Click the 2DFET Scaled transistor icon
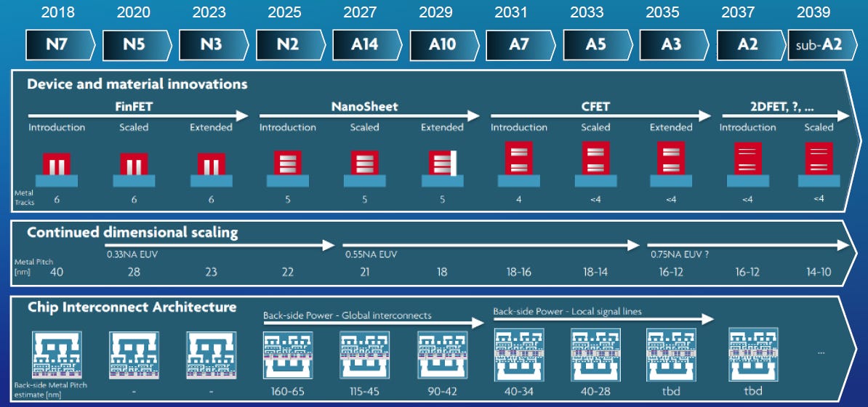This screenshot has height=407, width=868. click(819, 164)
